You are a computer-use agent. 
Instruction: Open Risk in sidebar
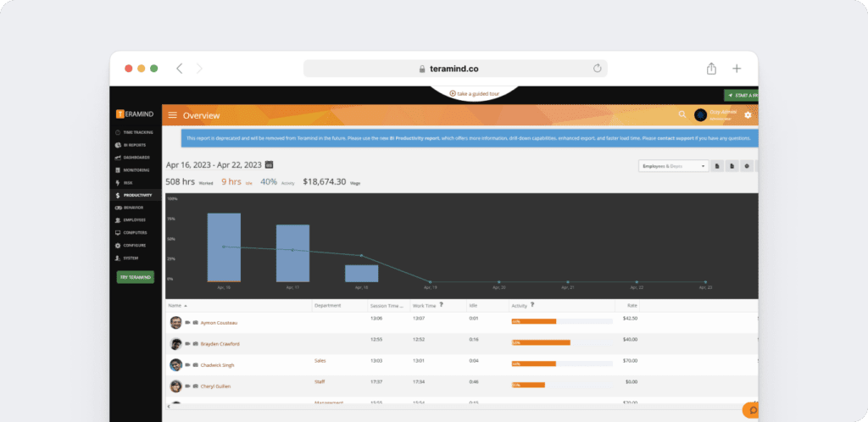tap(124, 182)
